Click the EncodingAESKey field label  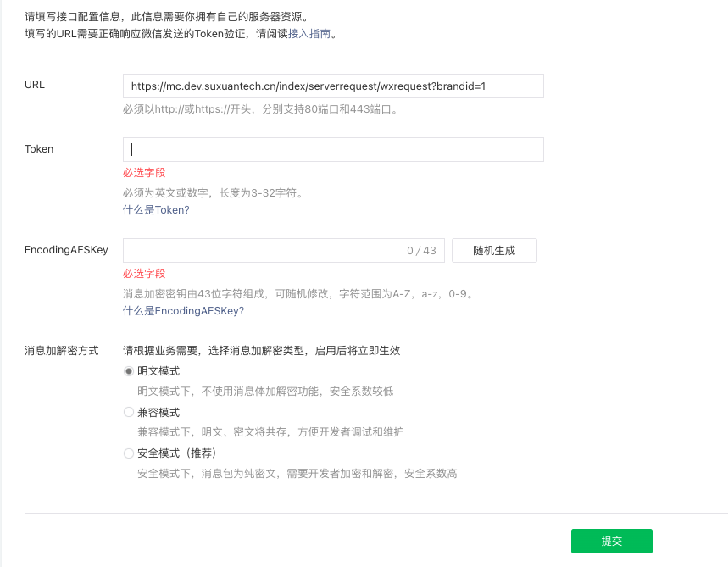[x=66, y=250]
